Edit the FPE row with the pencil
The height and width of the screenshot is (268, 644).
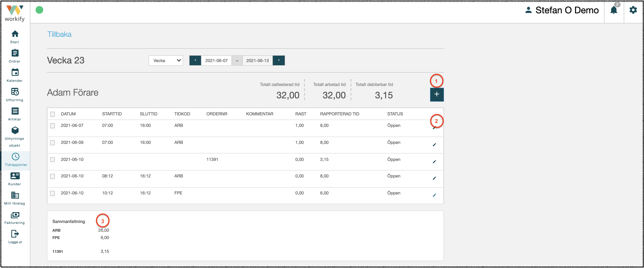[434, 195]
